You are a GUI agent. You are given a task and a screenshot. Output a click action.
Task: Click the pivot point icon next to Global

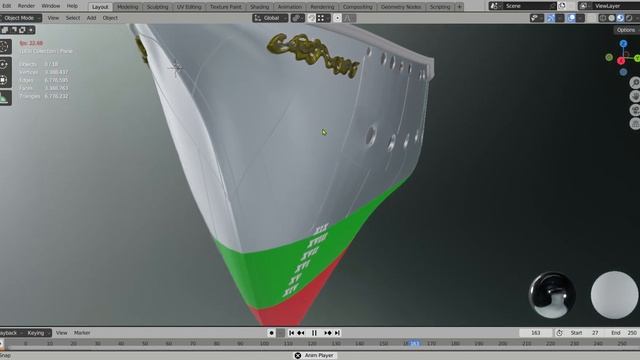[x=298, y=18]
